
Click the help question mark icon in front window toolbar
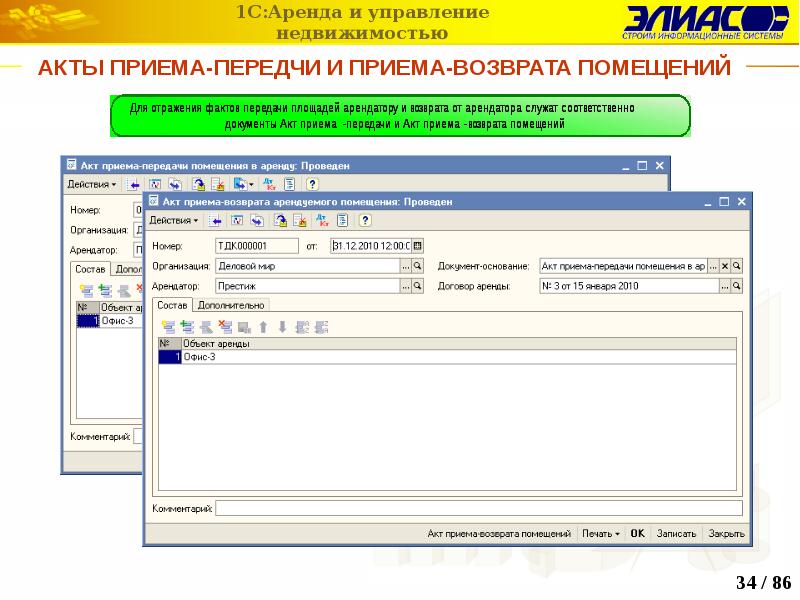coord(365,220)
